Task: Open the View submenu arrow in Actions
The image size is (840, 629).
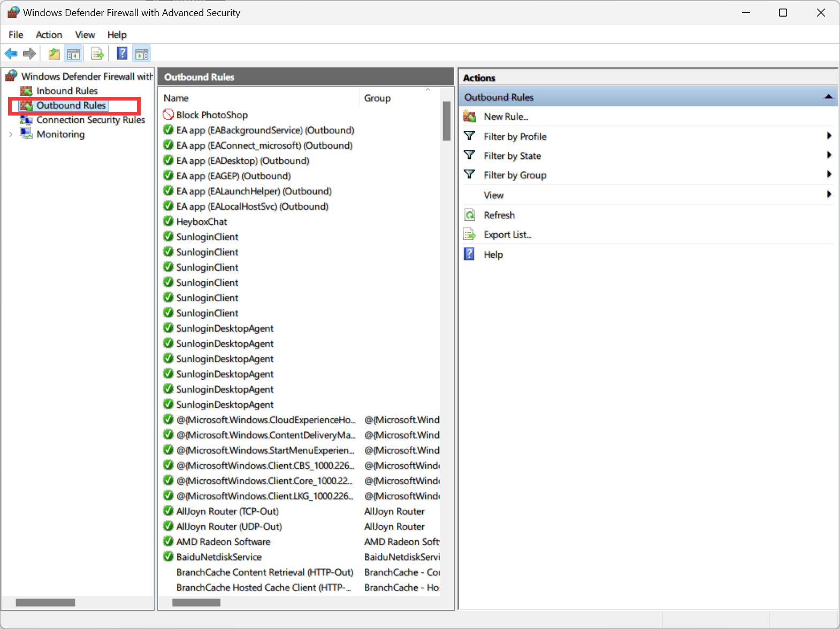Action: coord(829,194)
